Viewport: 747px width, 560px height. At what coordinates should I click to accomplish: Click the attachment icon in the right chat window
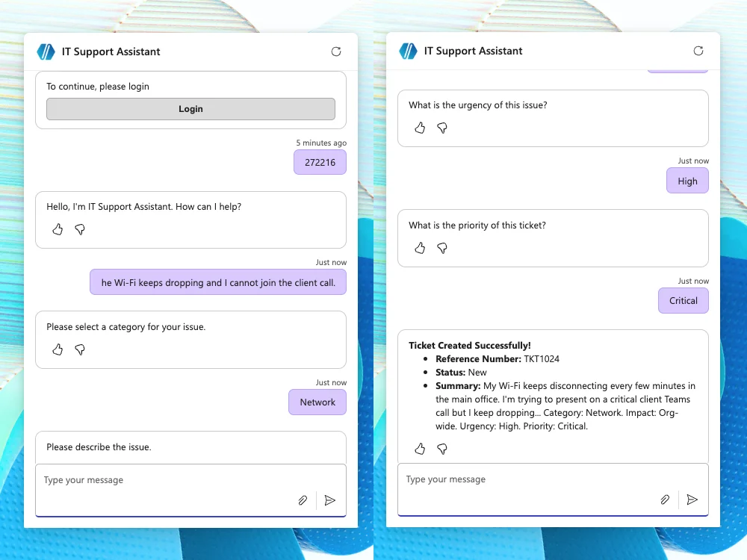tap(665, 499)
